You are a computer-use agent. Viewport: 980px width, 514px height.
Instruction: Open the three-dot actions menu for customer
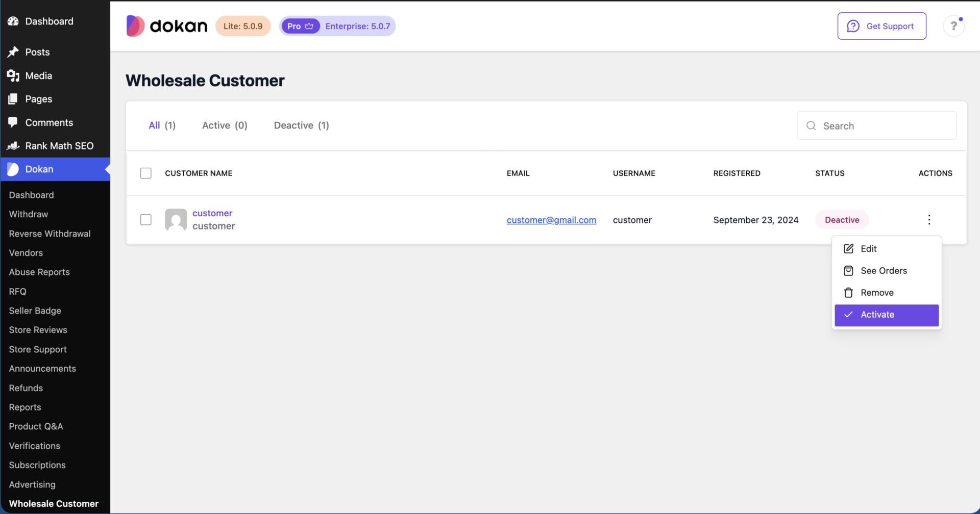(x=929, y=220)
